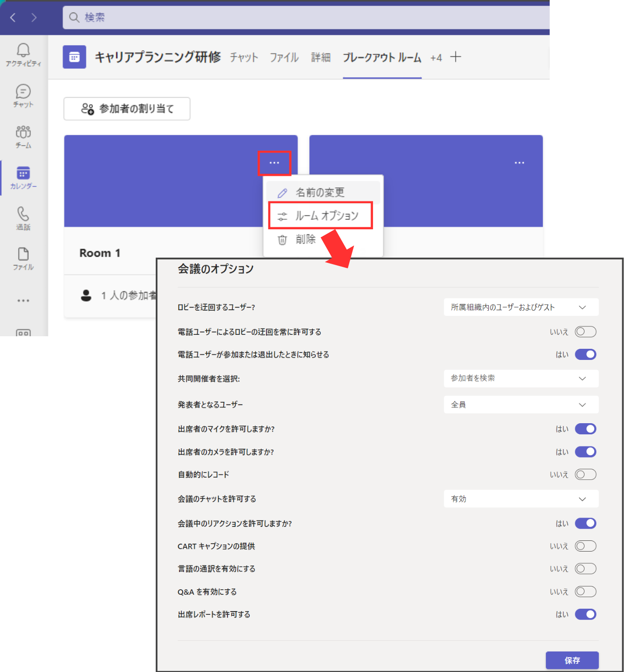Enable the 自動的にレコード toggle
The height and width of the screenshot is (672, 625).
click(585, 474)
